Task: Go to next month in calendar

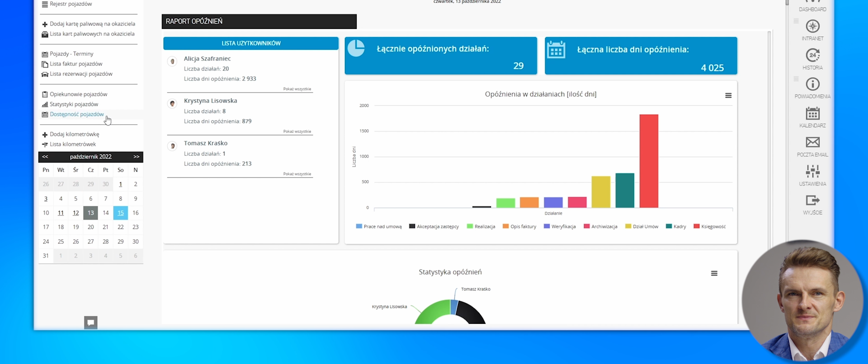Action: (136, 157)
